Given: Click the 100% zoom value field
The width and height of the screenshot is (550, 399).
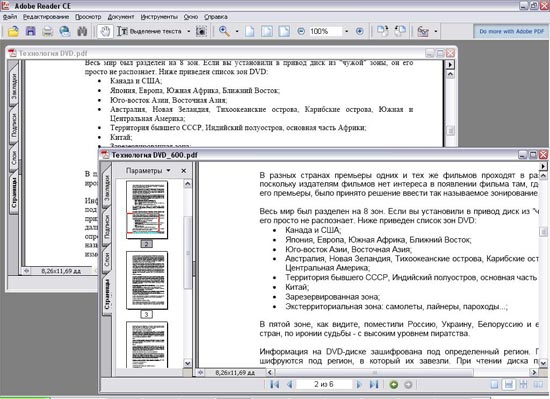Looking at the screenshot, I should (325, 32).
